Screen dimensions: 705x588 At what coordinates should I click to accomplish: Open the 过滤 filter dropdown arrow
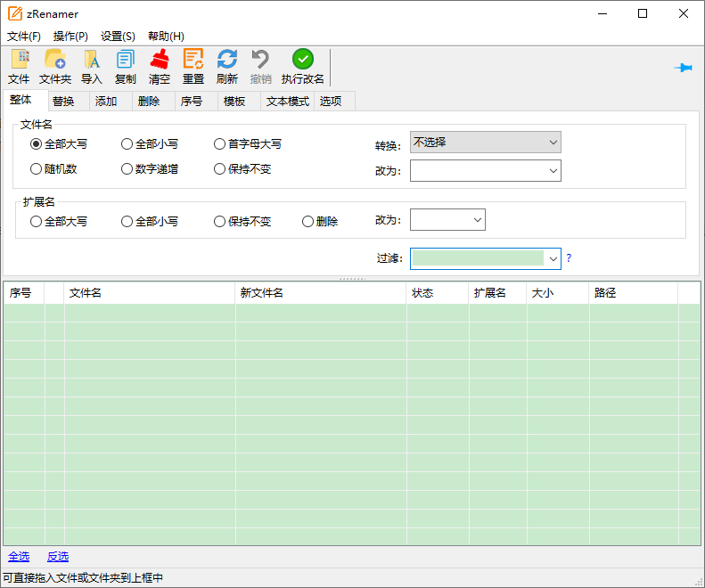(x=553, y=258)
